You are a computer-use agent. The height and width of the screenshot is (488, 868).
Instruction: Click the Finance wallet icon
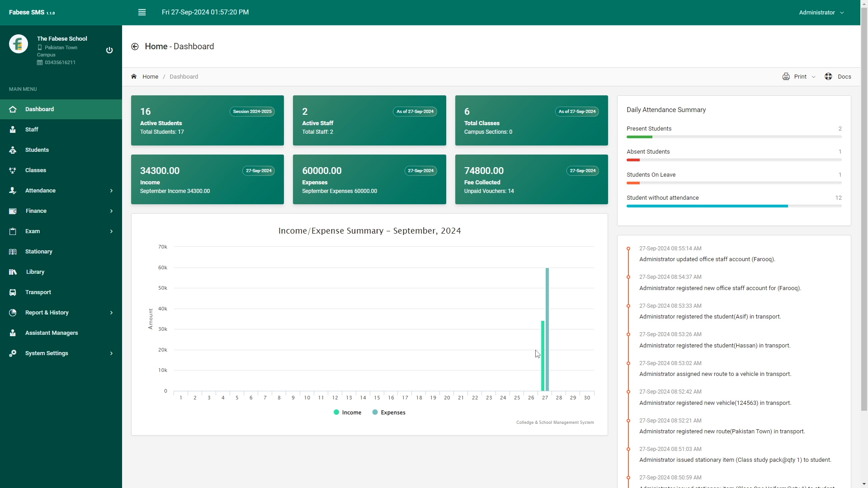point(13,211)
